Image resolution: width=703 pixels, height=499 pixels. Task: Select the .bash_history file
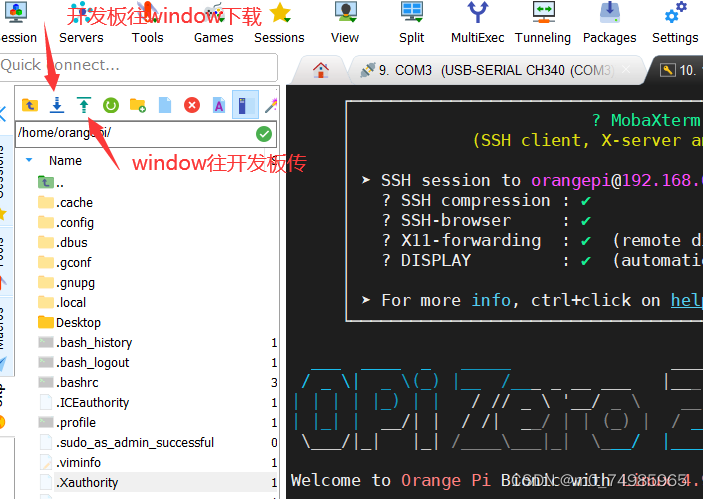click(x=85, y=343)
